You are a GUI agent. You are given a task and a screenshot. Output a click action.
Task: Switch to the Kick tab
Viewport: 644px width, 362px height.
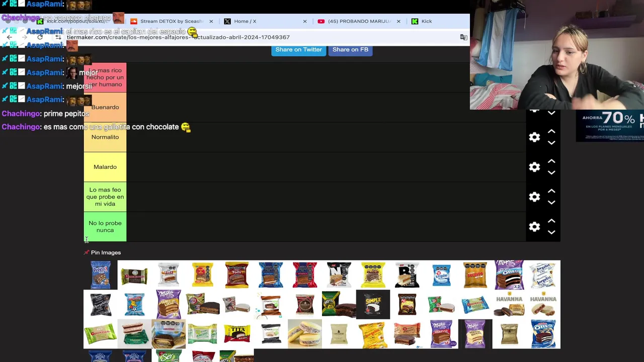427,21
